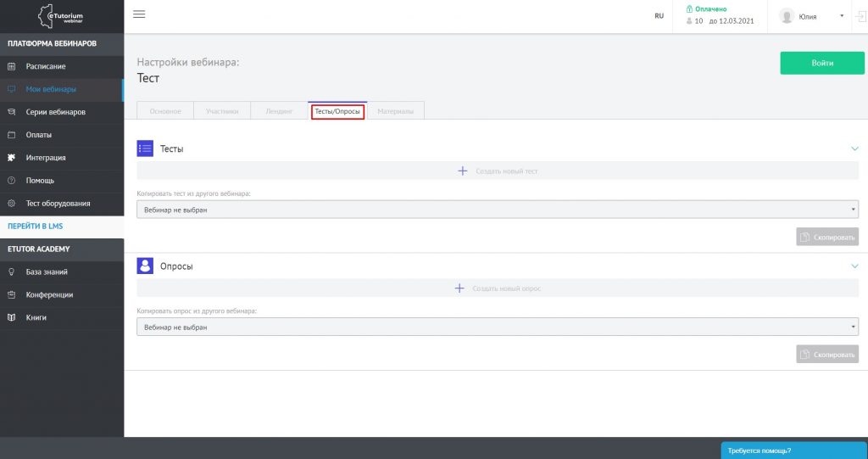
Task: Click the Оплаты folder icon
Action: 12,135
